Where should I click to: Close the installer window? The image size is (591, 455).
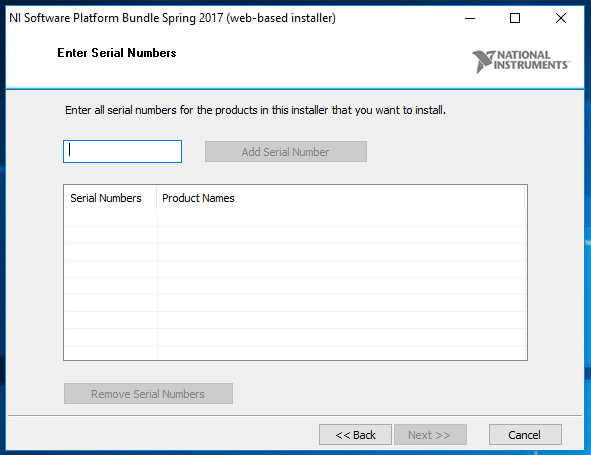click(561, 18)
